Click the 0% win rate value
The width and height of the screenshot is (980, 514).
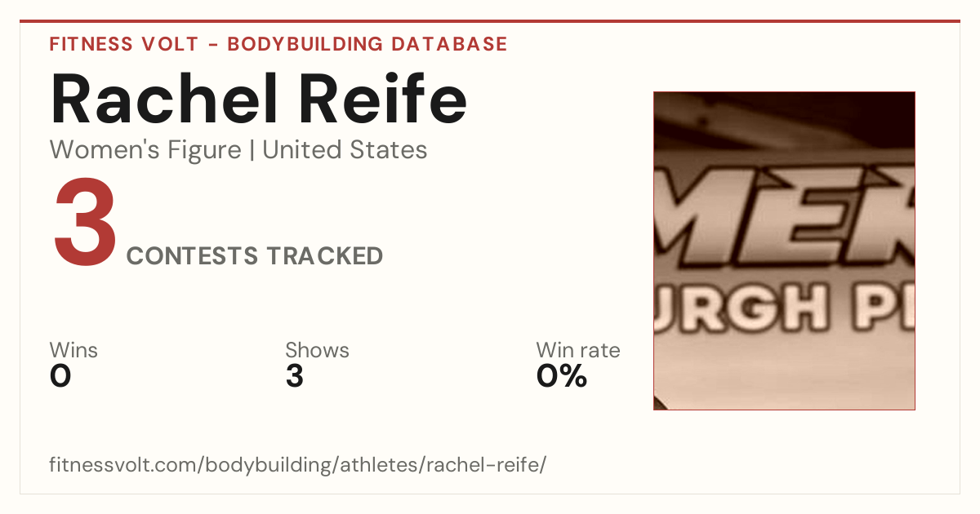tap(562, 377)
